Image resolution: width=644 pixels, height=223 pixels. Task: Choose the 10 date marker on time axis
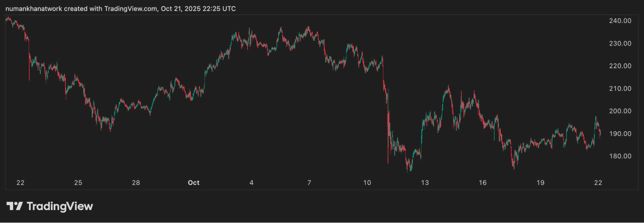pos(367,182)
